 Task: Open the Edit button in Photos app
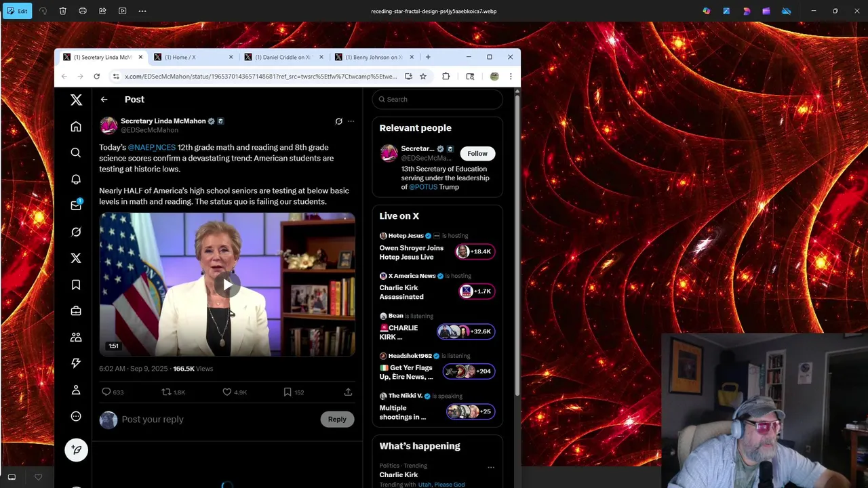[16, 11]
